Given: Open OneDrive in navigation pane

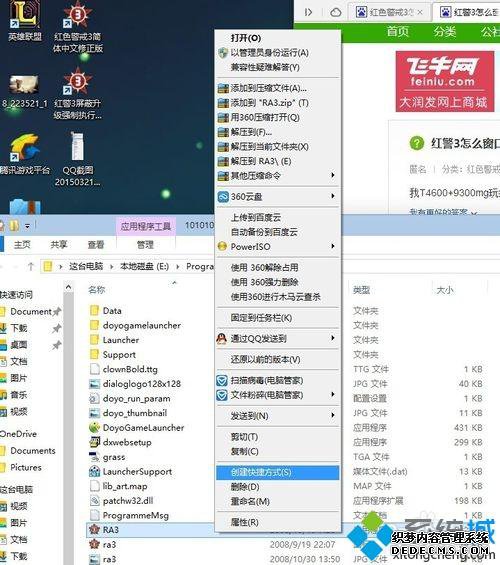Looking at the screenshot, I should tap(19, 434).
